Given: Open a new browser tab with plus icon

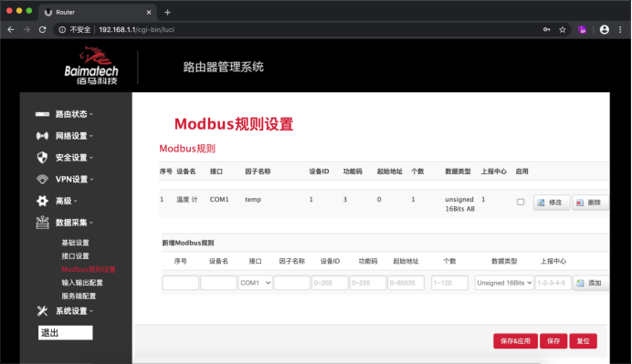Looking at the screenshot, I should click(168, 13).
